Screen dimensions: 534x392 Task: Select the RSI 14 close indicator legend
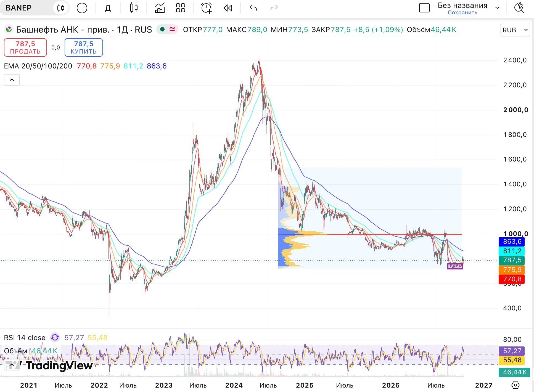pos(25,338)
